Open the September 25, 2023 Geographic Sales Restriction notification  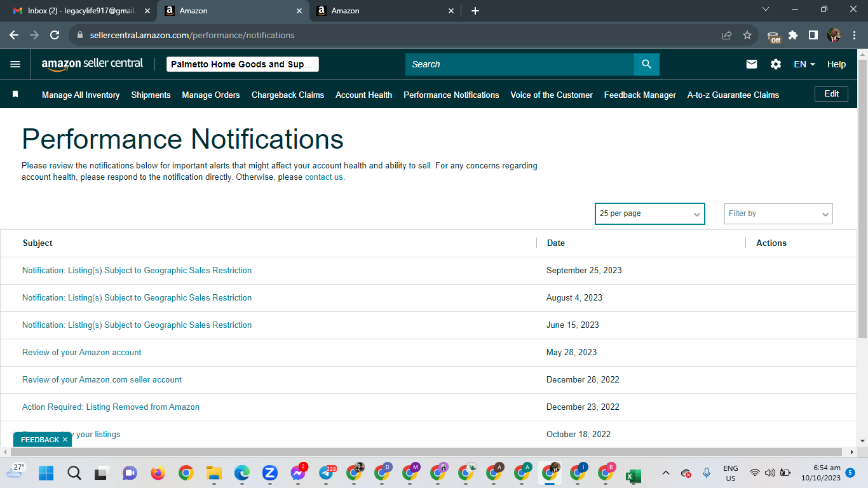(137, 270)
